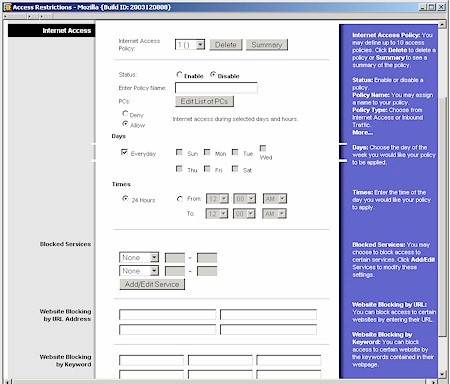Click the Add/Edit Service button
This screenshot has width=450, height=384.
tap(152, 284)
